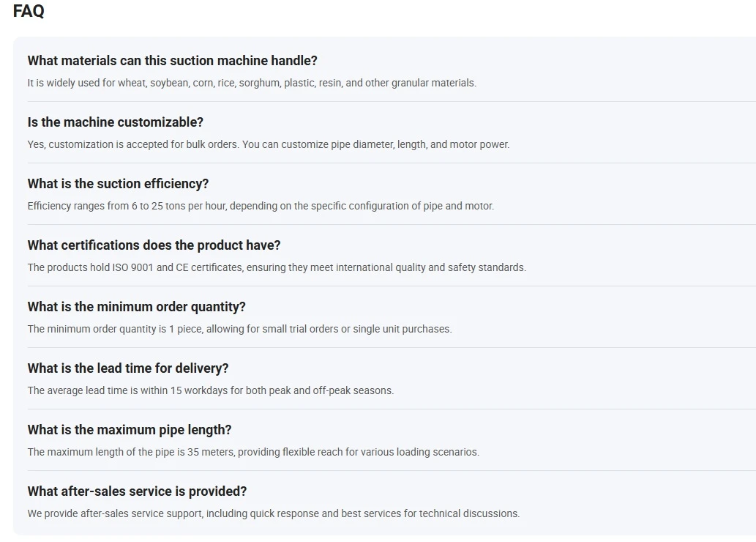
Task: Click the divider above the maximum pipe question
Action: click(392, 409)
